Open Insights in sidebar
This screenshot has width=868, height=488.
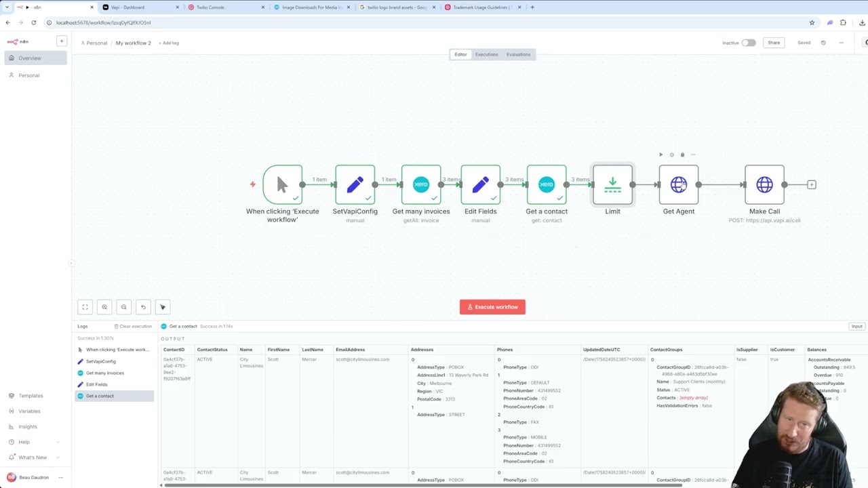coord(34,426)
